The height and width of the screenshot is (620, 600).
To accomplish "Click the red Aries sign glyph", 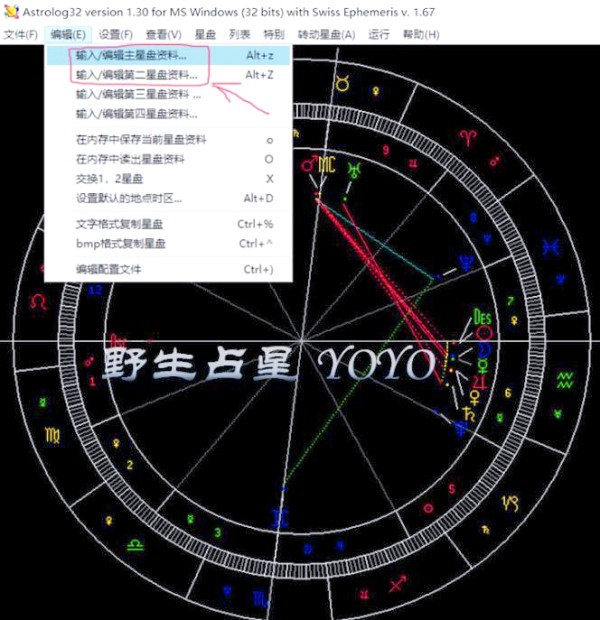I will [468, 138].
